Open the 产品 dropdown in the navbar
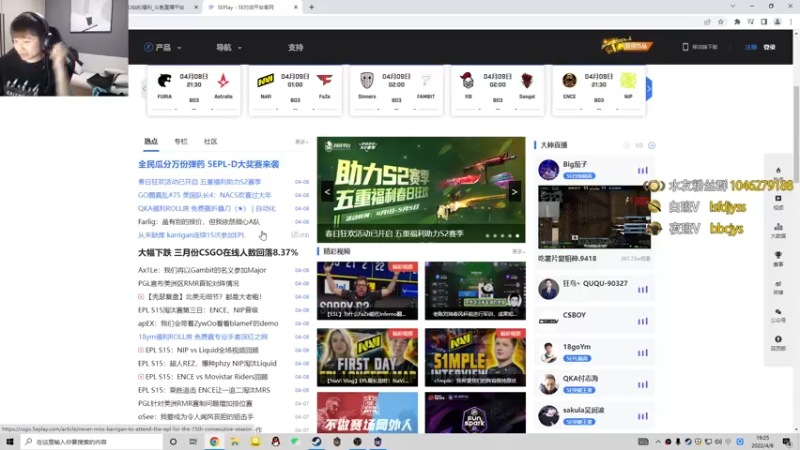The height and width of the screenshot is (450, 800). tap(163, 47)
